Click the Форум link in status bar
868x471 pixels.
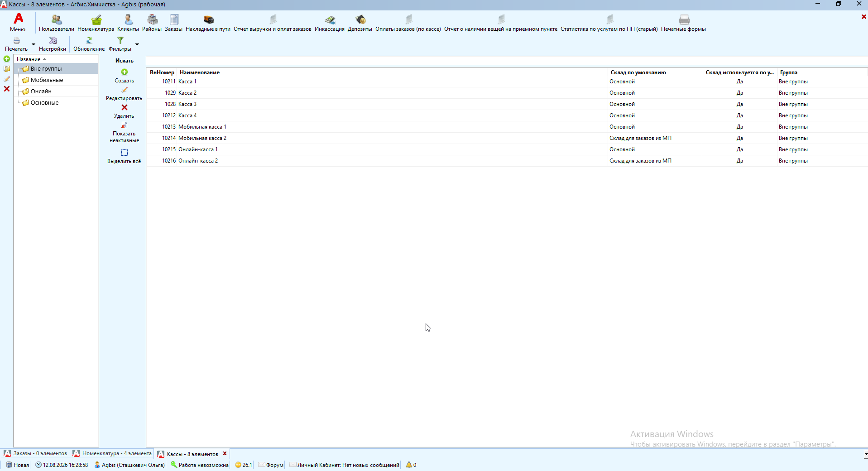click(x=271, y=465)
